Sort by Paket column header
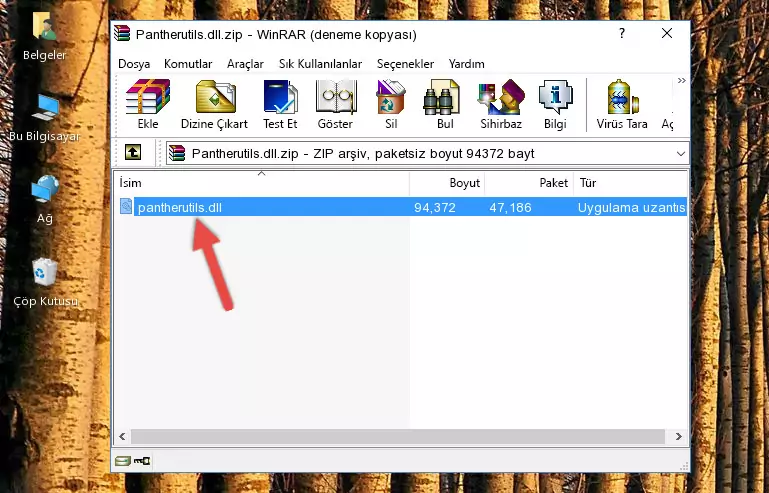The image size is (769, 493). click(x=529, y=182)
